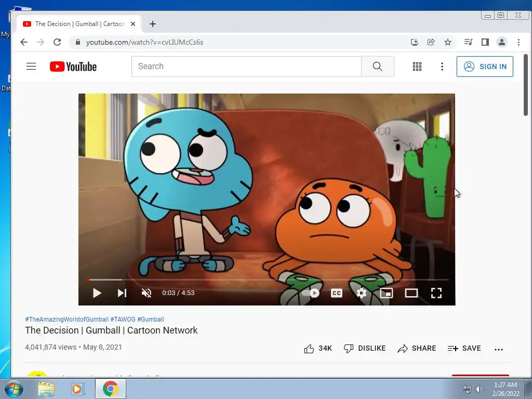Viewport: 532px width, 399px height.
Task: Seek in the video progress bar
Action: (267, 280)
